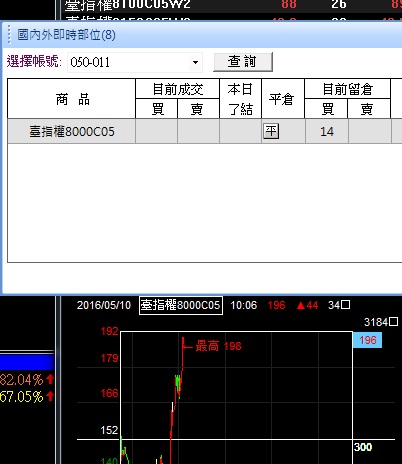The image size is (402, 464).
Task: Open the 選擇帳號 account dropdown arrow
Action: 195,62
